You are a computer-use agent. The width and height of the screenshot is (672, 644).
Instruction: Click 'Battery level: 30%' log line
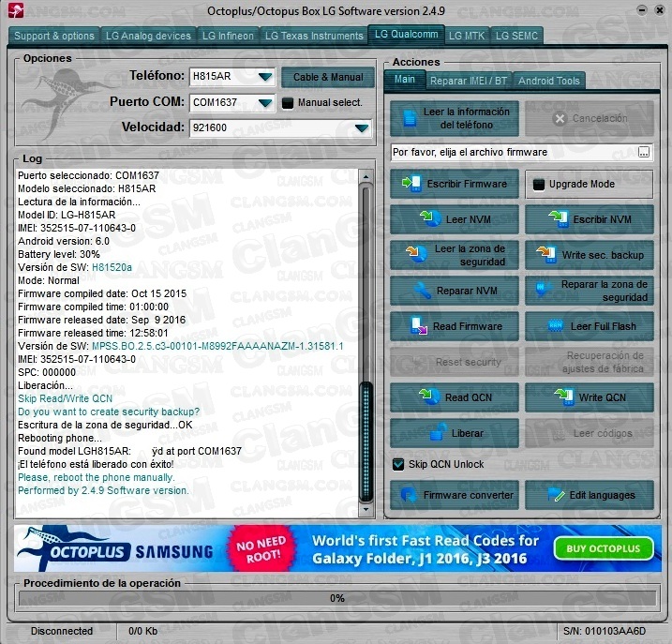pyautogui.click(x=59, y=254)
